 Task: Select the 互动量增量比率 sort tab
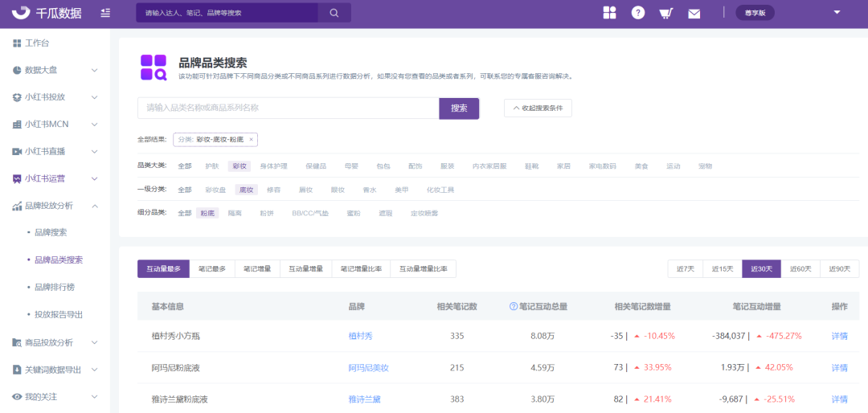[x=424, y=269]
